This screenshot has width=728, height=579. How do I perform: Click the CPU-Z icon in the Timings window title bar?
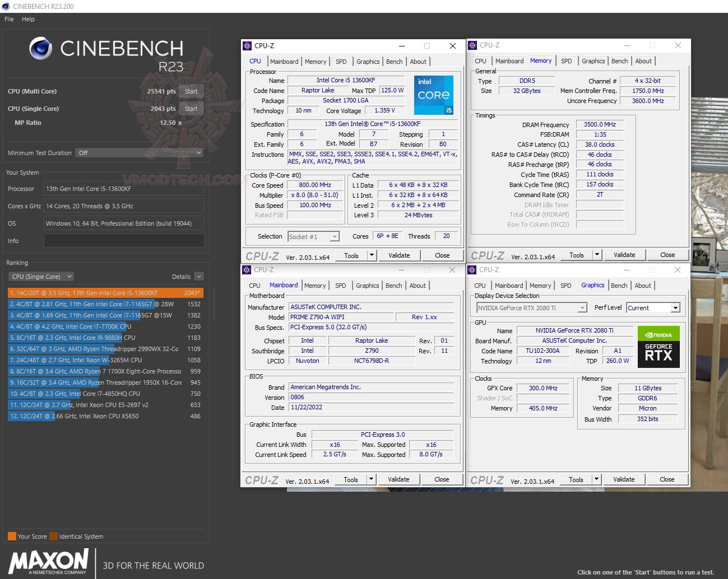[x=472, y=45]
